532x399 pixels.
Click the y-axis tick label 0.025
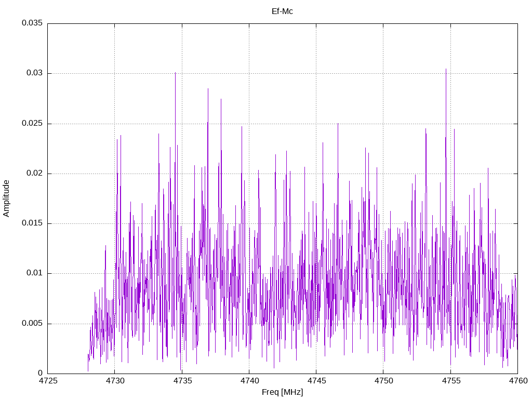[x=32, y=123]
